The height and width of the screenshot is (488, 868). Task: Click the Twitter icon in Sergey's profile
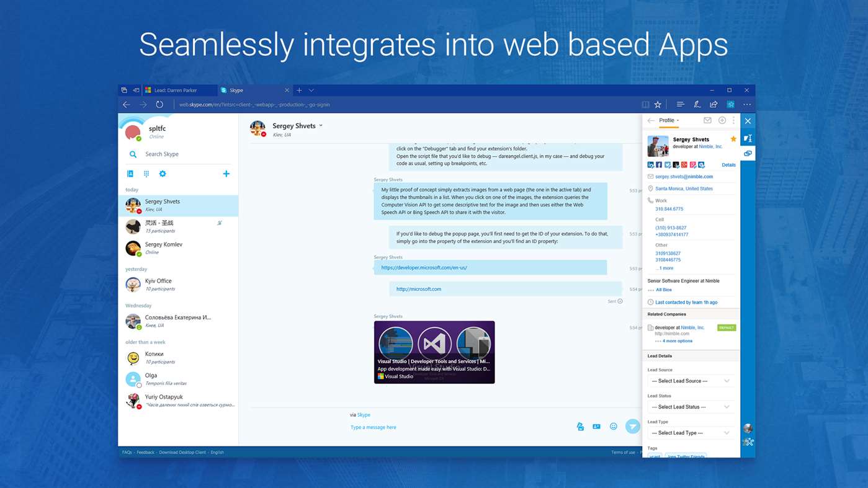tap(668, 165)
